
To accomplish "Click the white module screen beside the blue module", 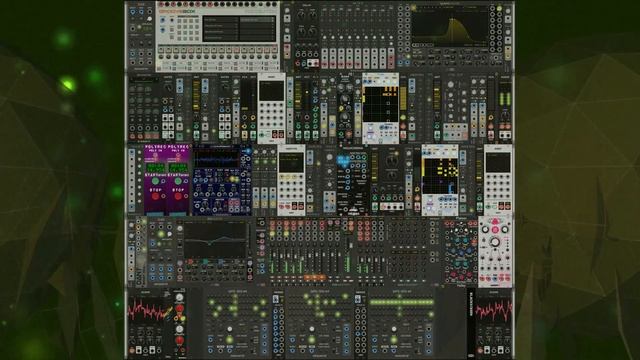I will coord(291,162).
